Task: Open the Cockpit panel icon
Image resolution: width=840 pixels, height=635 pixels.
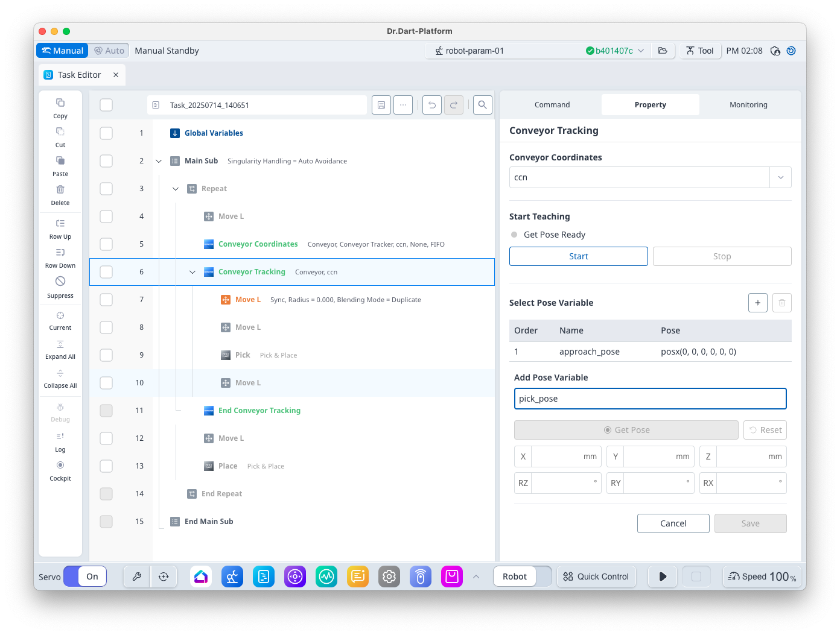Action: [60, 466]
